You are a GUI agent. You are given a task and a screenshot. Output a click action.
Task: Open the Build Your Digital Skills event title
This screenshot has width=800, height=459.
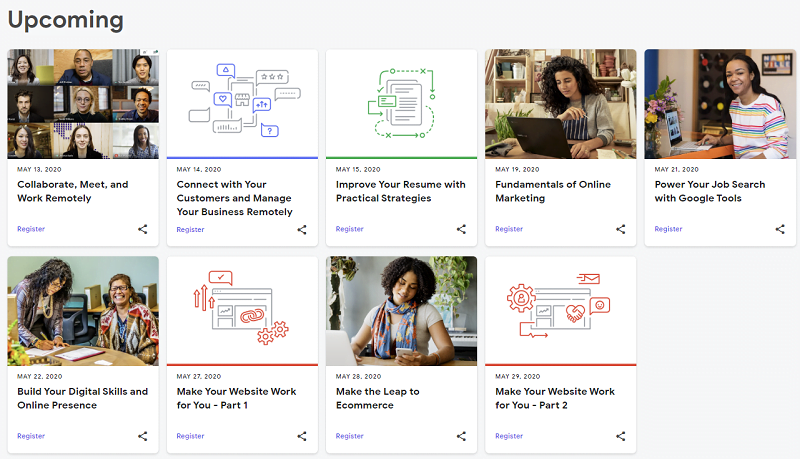pos(82,398)
